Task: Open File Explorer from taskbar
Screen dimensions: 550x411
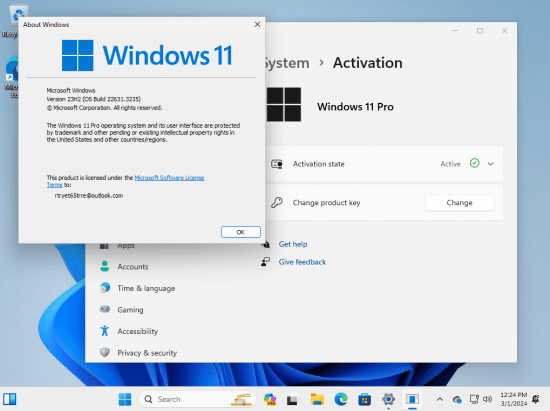Action: pyautogui.click(x=317, y=399)
